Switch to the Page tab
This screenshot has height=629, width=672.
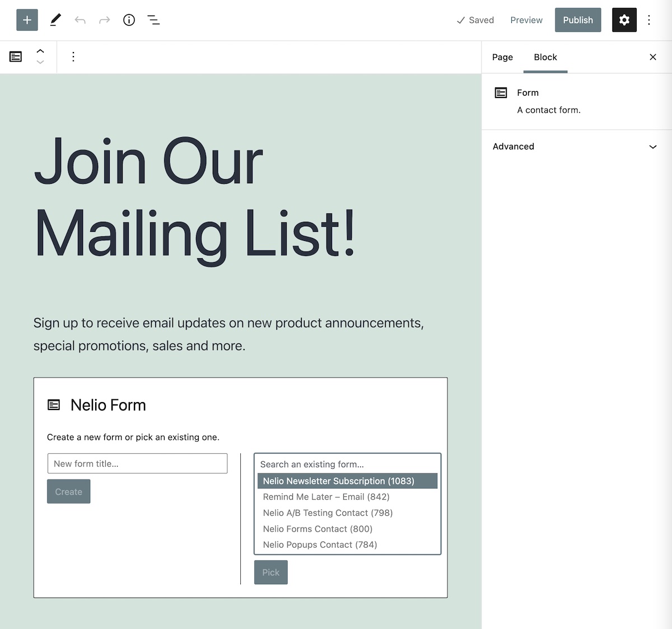[502, 57]
